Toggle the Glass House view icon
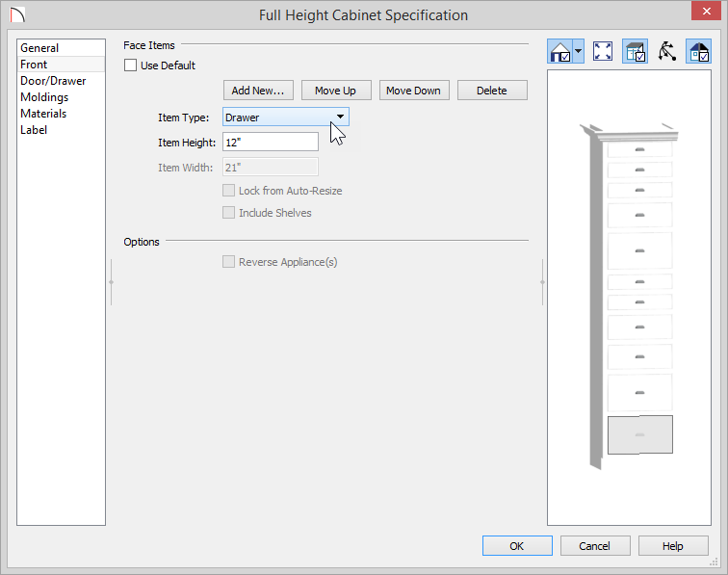Image resolution: width=728 pixels, height=575 pixels. click(635, 52)
